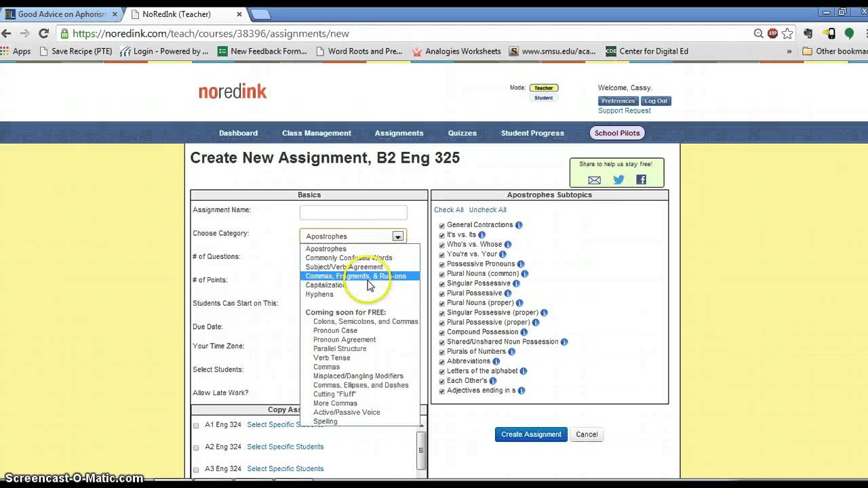Image resolution: width=868 pixels, height=488 pixels.
Task: Click the browser address bar URL
Action: coord(210,33)
